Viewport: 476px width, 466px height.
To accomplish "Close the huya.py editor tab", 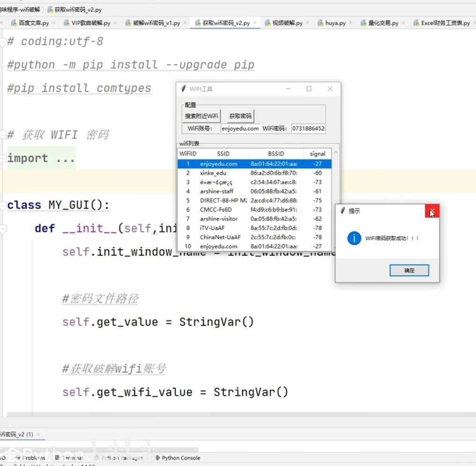I will click(x=350, y=23).
